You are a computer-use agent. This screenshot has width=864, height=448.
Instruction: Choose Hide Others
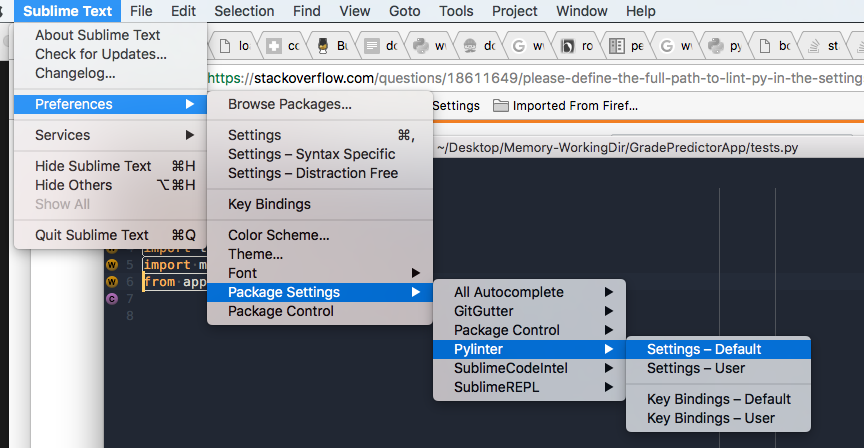[110, 185]
